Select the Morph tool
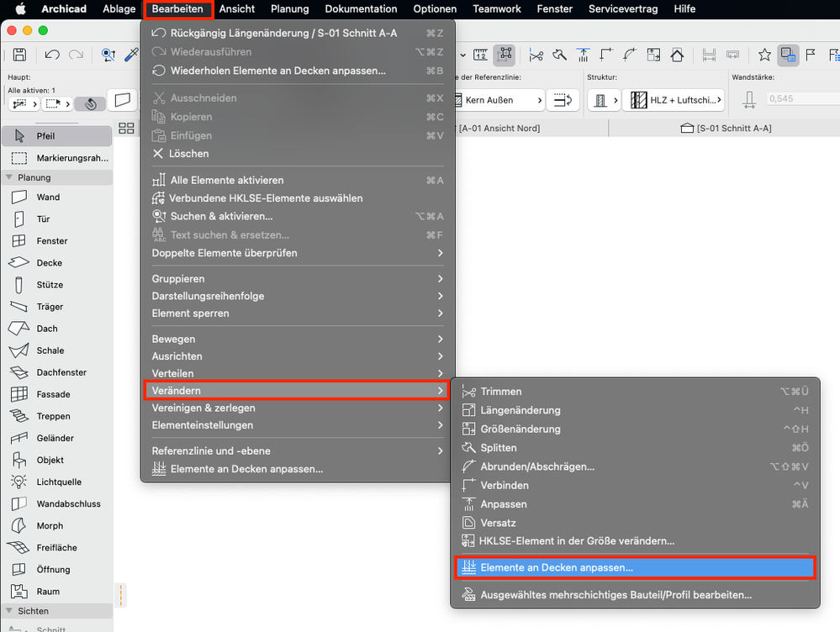 (x=57, y=526)
